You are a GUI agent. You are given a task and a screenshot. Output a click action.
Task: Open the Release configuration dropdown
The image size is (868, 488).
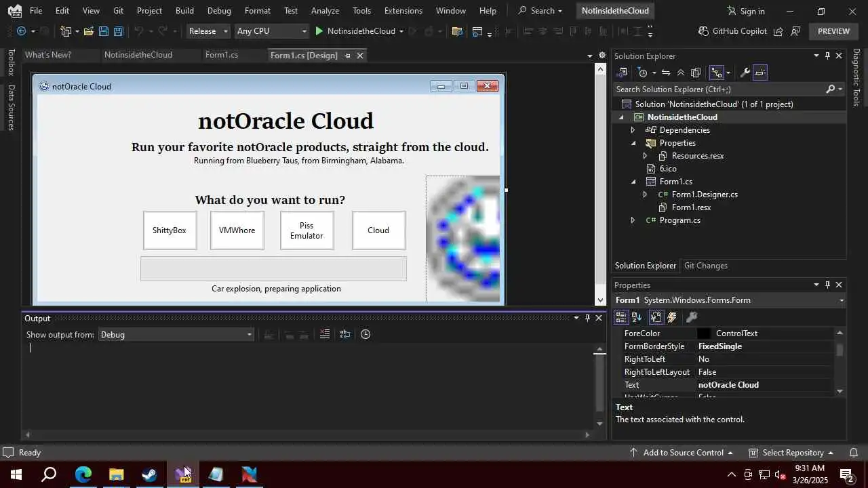click(x=208, y=31)
